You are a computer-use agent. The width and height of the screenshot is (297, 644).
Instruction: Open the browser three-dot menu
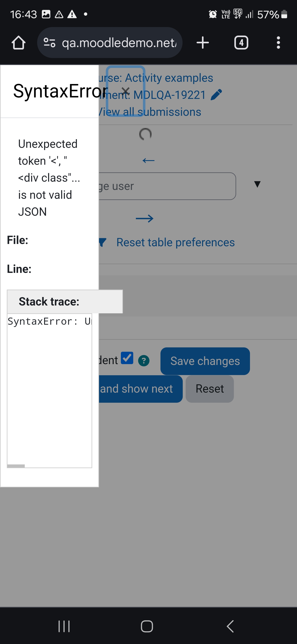(278, 43)
